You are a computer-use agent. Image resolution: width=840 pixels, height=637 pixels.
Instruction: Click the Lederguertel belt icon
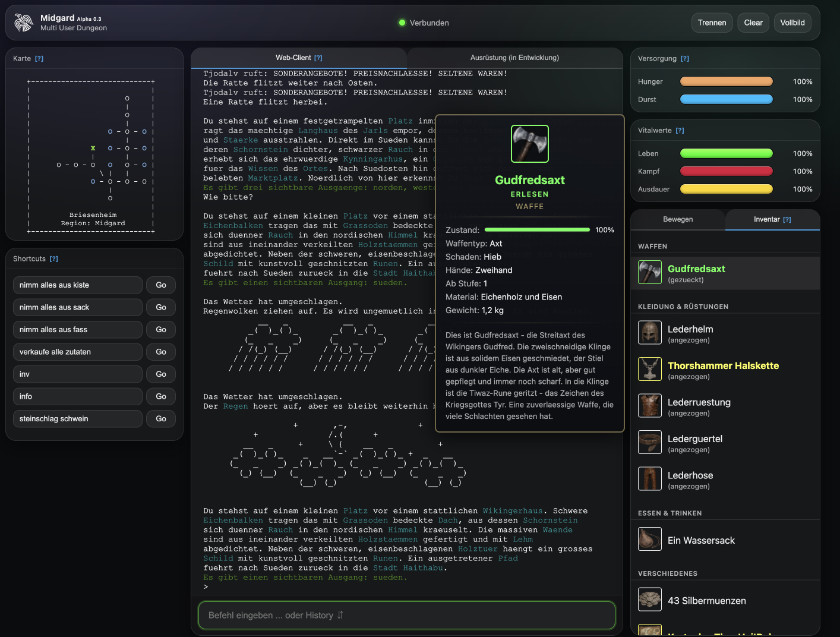(649, 442)
